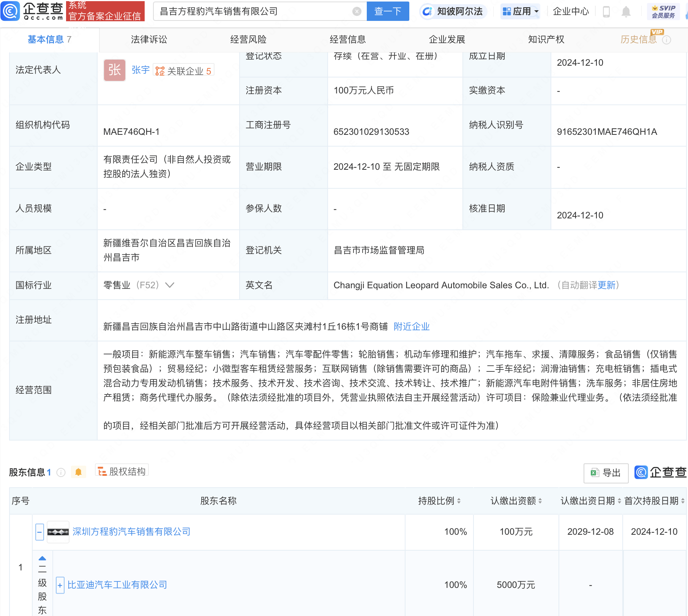Expand 零售业 (F52) industry chevron

coord(170,285)
